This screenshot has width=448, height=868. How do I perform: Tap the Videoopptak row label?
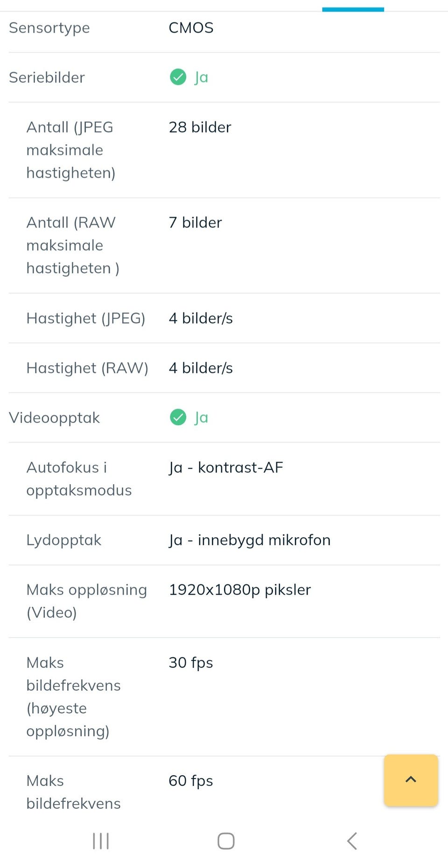click(x=55, y=417)
